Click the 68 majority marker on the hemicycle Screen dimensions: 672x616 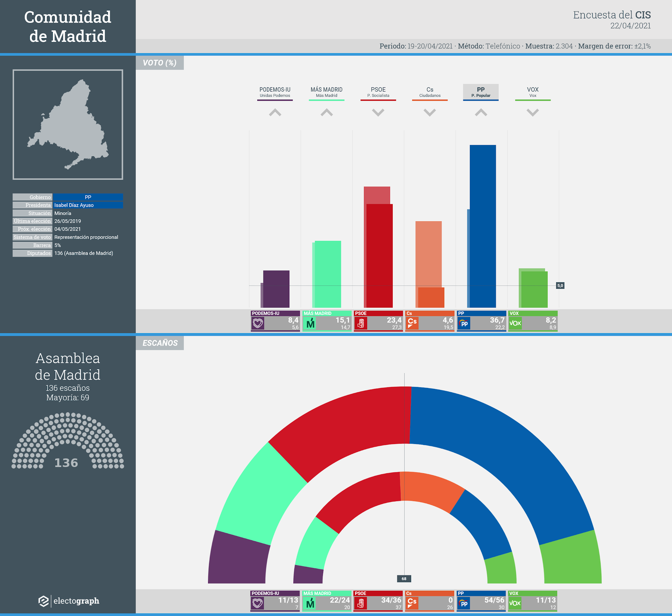404,579
